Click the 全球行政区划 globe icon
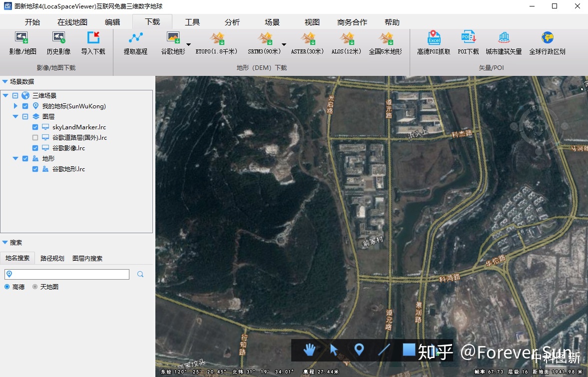 tap(547, 38)
